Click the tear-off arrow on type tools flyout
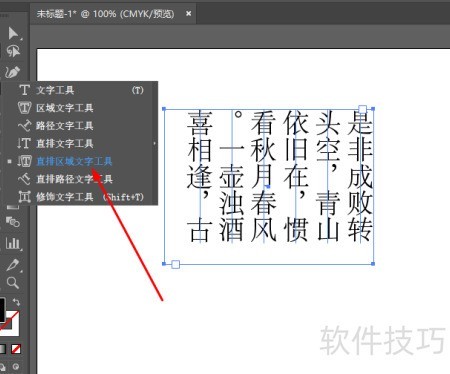 (154, 144)
